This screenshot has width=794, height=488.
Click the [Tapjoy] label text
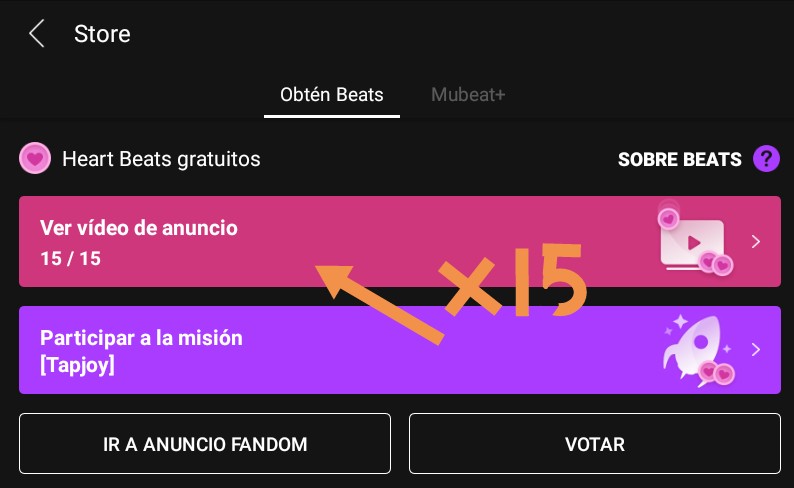tap(77, 364)
